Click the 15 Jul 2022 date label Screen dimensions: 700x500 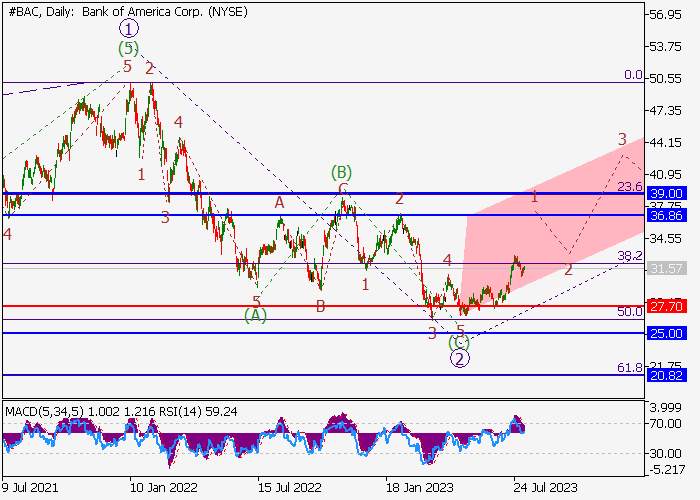point(292,487)
